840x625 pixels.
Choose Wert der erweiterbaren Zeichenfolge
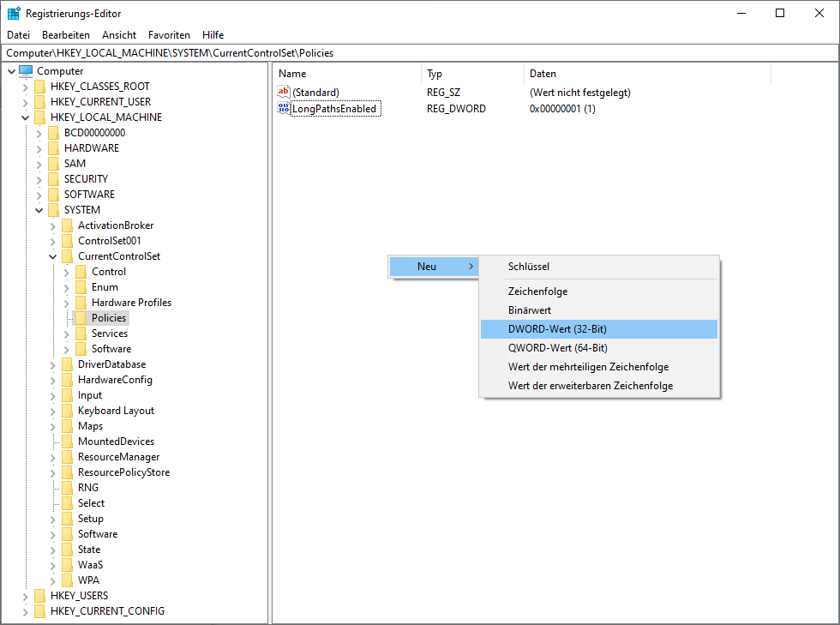599,386
